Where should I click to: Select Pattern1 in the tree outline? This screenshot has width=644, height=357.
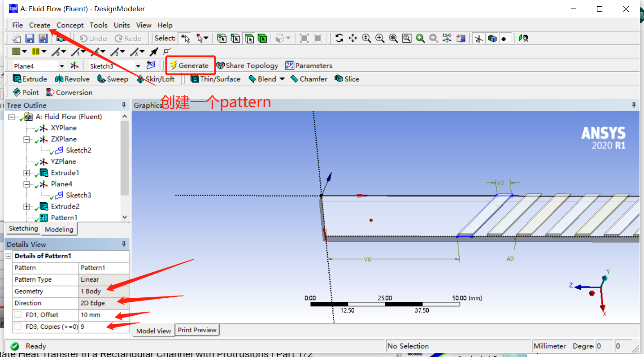64,218
